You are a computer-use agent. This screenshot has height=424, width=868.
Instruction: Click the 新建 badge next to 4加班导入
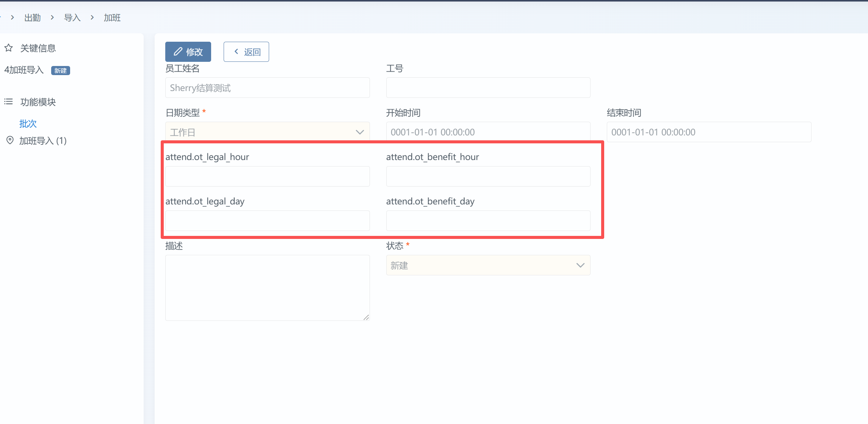60,71
